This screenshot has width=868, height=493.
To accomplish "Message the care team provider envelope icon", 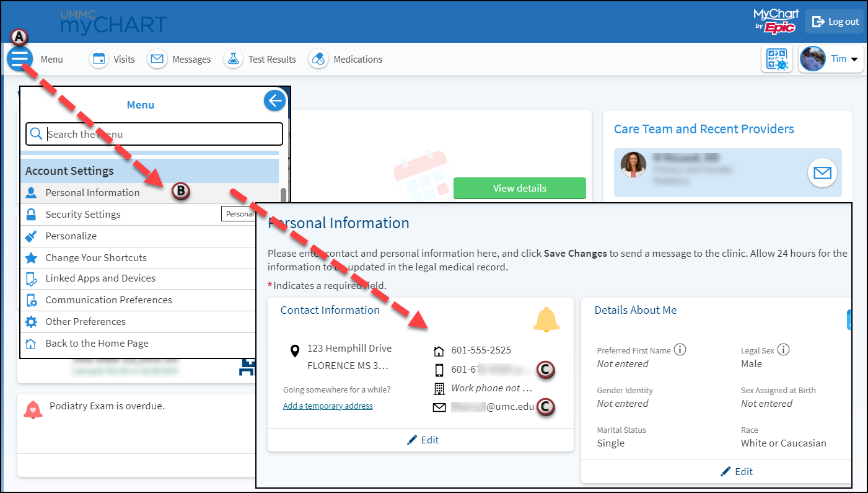I will [822, 173].
